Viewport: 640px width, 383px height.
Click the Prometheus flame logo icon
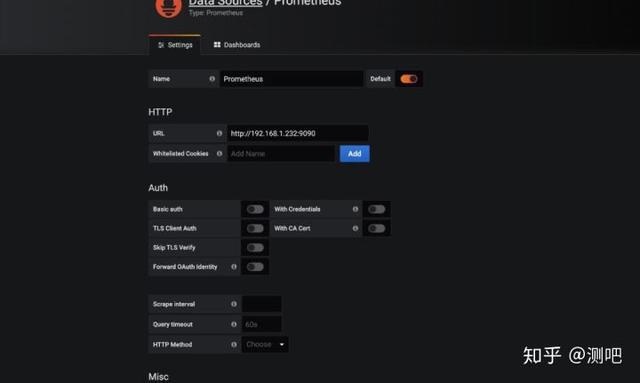pyautogui.click(x=169, y=7)
